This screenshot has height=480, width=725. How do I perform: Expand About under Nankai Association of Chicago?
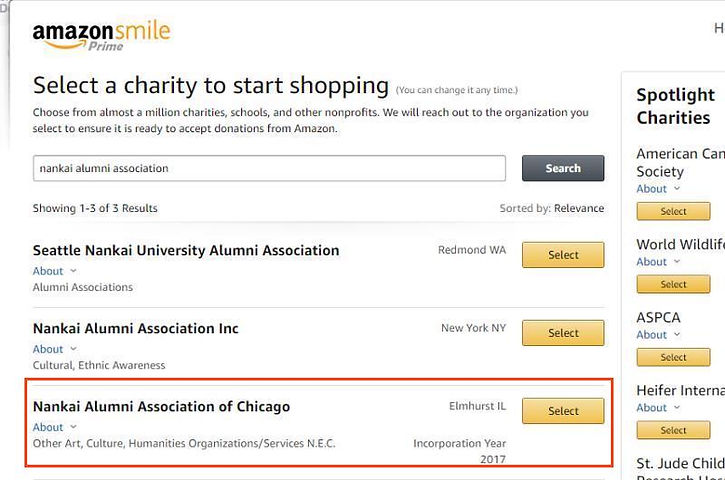pos(55,427)
